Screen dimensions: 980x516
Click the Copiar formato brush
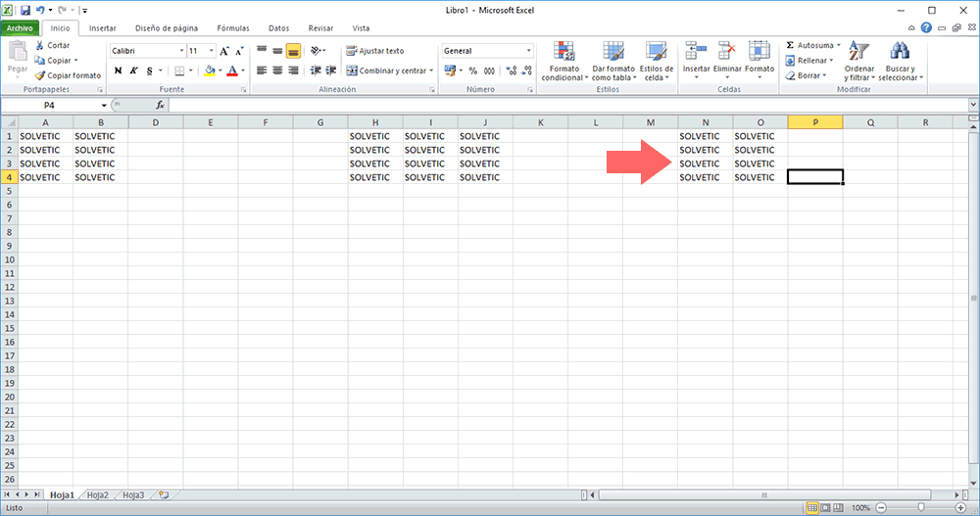[x=40, y=75]
